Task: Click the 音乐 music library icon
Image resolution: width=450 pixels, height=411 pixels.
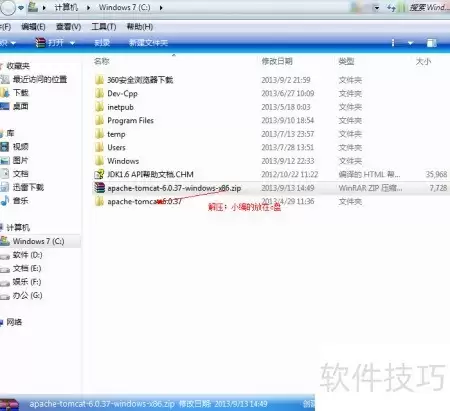Action: point(5,201)
